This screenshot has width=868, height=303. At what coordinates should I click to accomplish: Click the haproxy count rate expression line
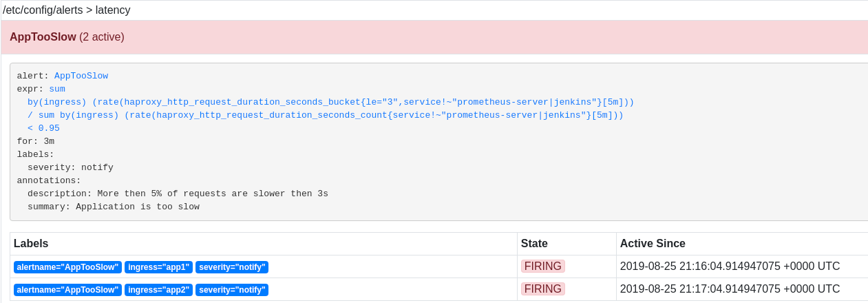[325, 115]
